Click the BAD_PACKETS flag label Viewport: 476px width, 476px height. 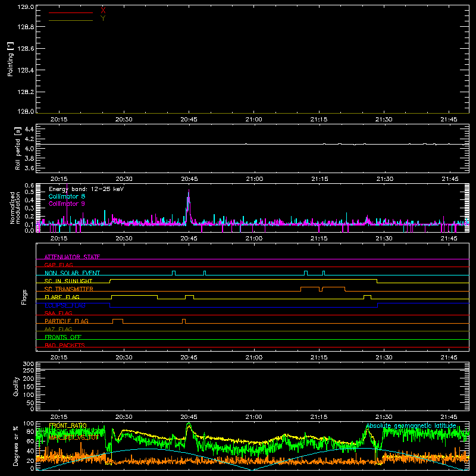click(x=65, y=345)
